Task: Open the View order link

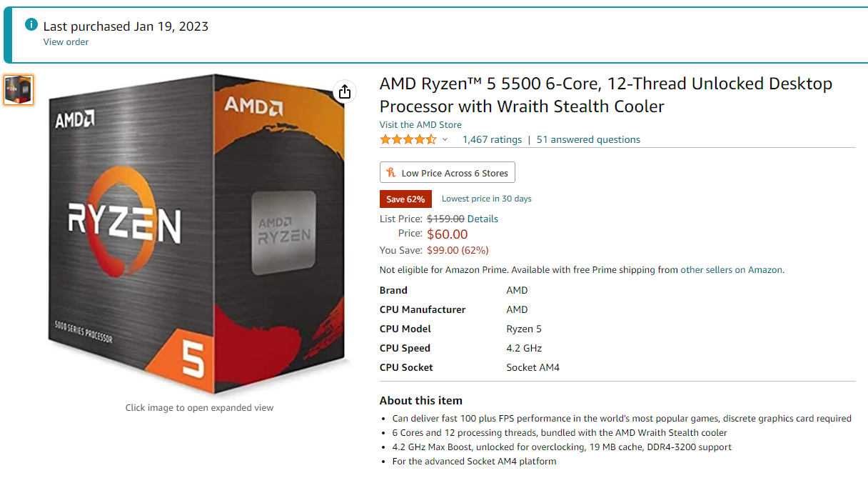Action: coord(66,42)
